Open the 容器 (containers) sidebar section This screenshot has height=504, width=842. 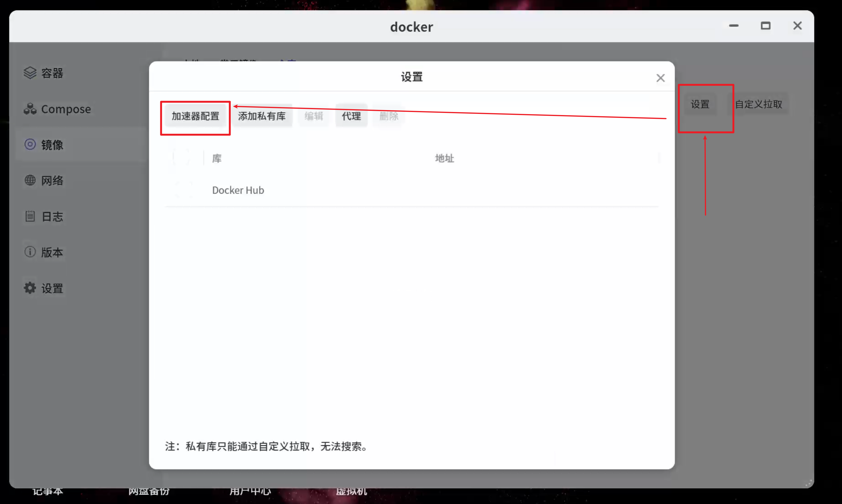tap(44, 73)
